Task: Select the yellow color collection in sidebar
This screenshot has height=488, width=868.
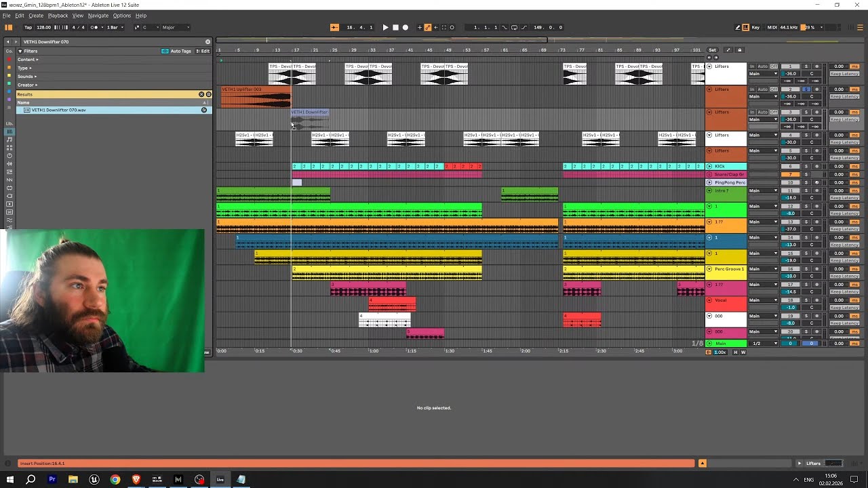Action: pyautogui.click(x=9, y=75)
